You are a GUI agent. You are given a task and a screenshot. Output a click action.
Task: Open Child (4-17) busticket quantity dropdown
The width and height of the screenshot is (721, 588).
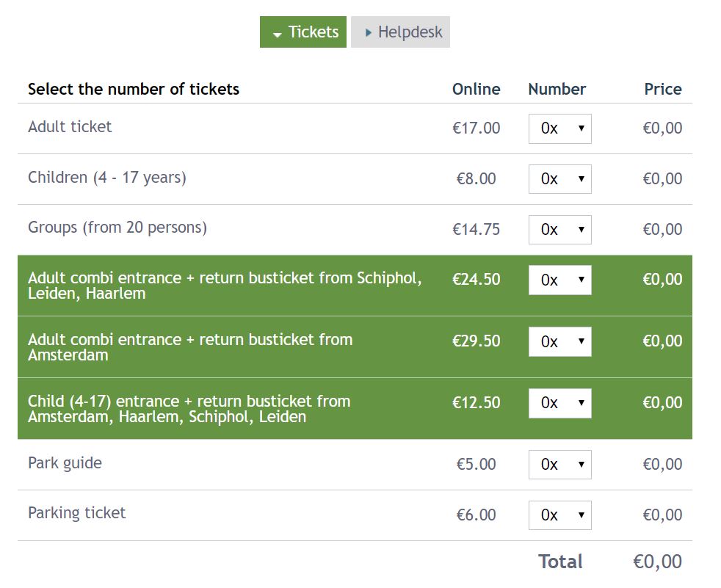559,403
